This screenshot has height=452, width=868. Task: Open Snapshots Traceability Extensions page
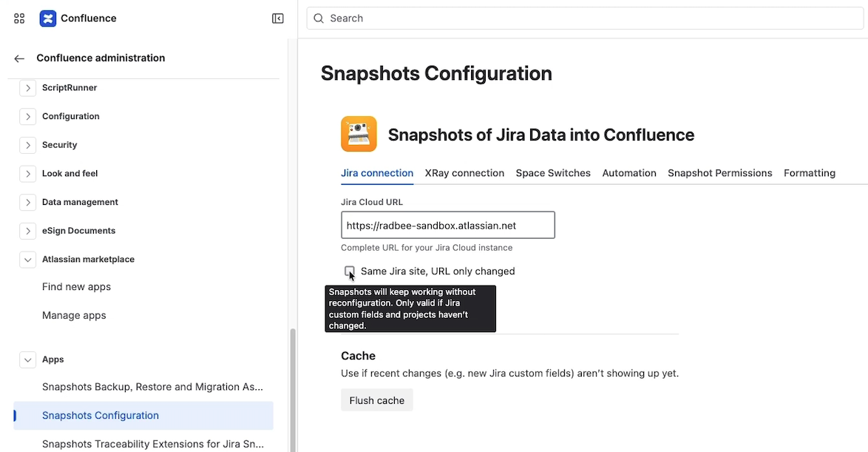pos(153,444)
